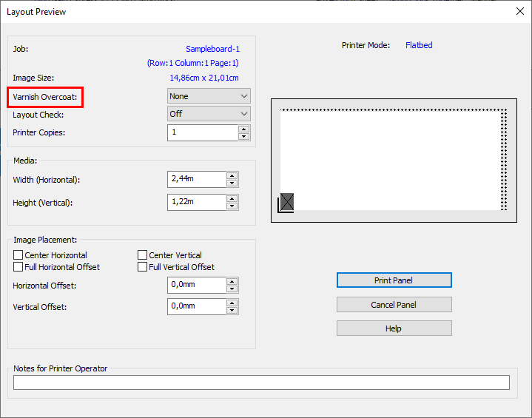Click the Vertical Offset value field
532x418 pixels.
[x=197, y=306]
